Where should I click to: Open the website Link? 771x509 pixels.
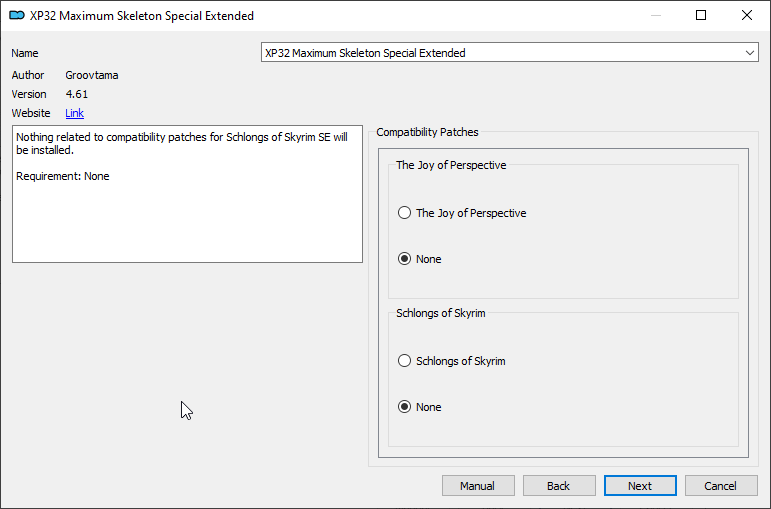(75, 113)
